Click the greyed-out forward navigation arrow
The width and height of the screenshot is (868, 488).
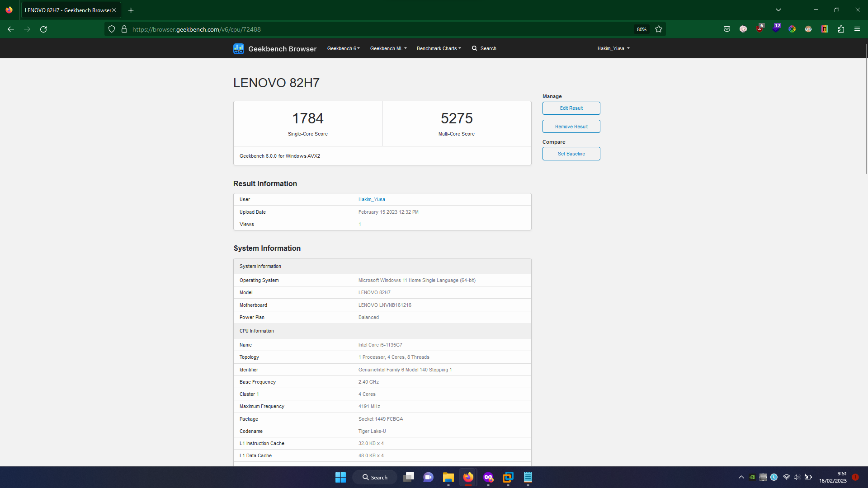[27, 29]
